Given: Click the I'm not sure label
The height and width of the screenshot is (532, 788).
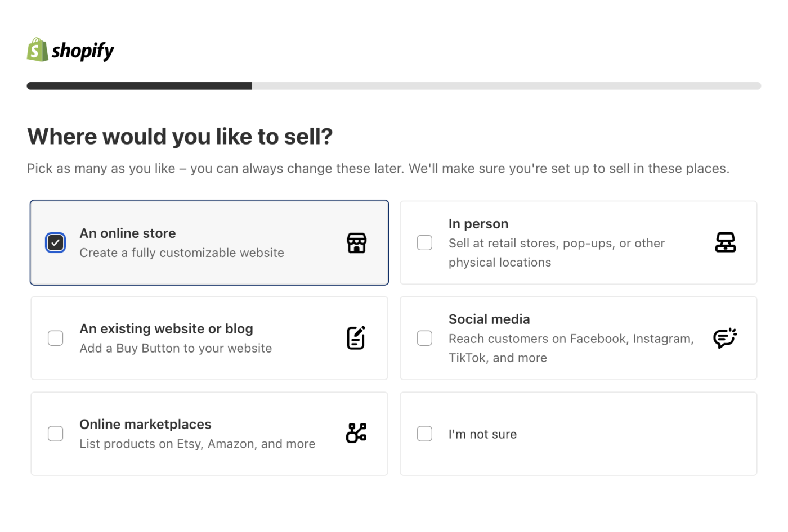Looking at the screenshot, I should [482, 434].
